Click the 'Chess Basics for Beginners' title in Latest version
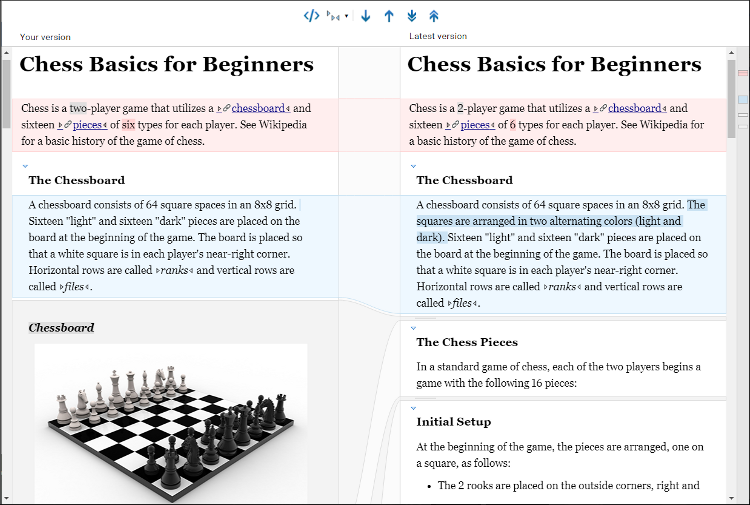Image resolution: width=750 pixels, height=505 pixels. (x=554, y=64)
